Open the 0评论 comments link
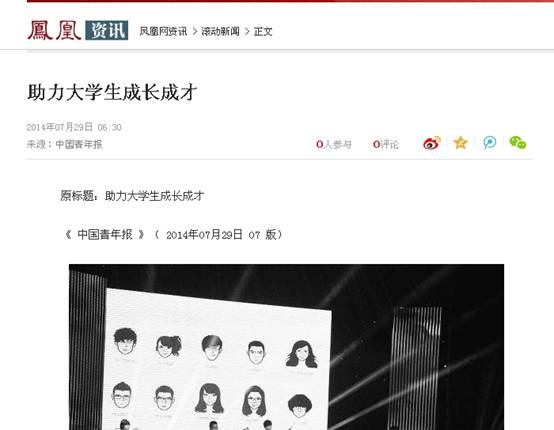The height and width of the screenshot is (430, 554). (385, 144)
